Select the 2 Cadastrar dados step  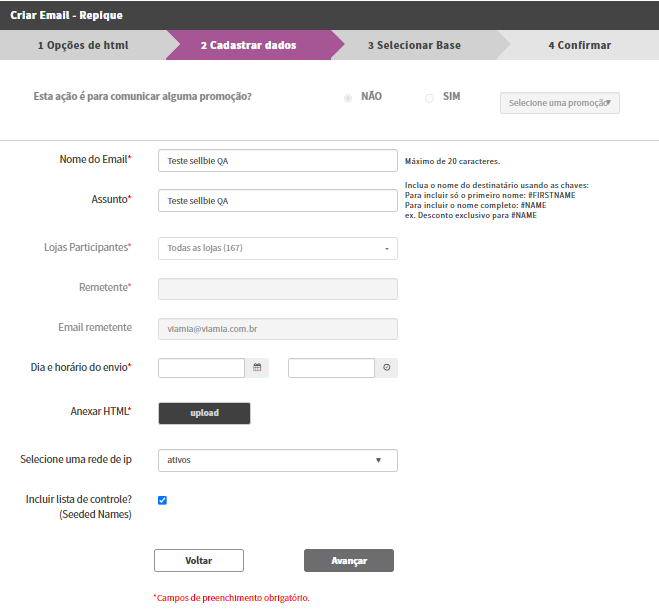coord(248,45)
